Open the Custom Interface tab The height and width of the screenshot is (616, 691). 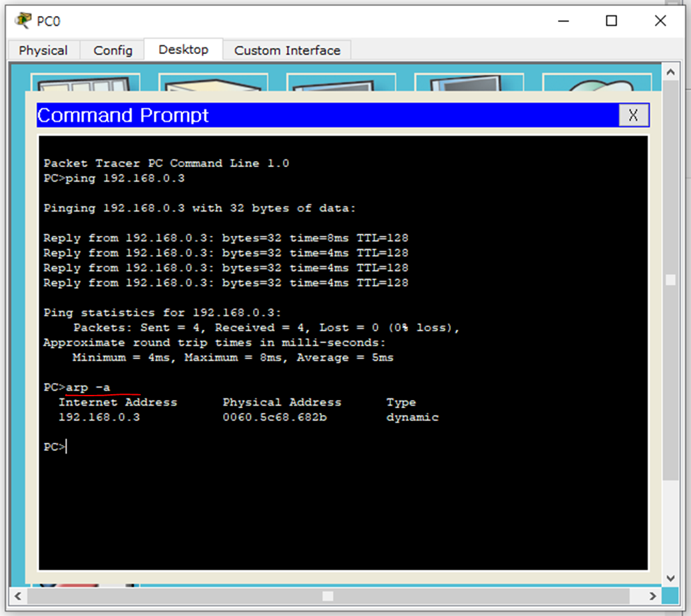287,50
